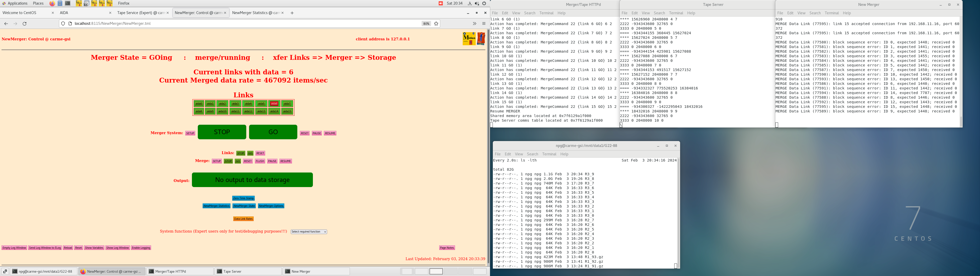Toggle the aida7 link button
The height and width of the screenshot is (276, 980).
pyautogui.click(x=287, y=104)
